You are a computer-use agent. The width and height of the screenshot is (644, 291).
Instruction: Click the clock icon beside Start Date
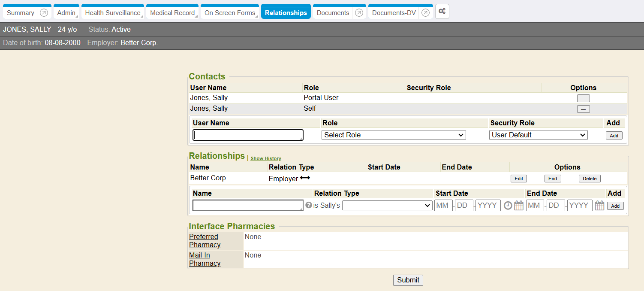(508, 206)
